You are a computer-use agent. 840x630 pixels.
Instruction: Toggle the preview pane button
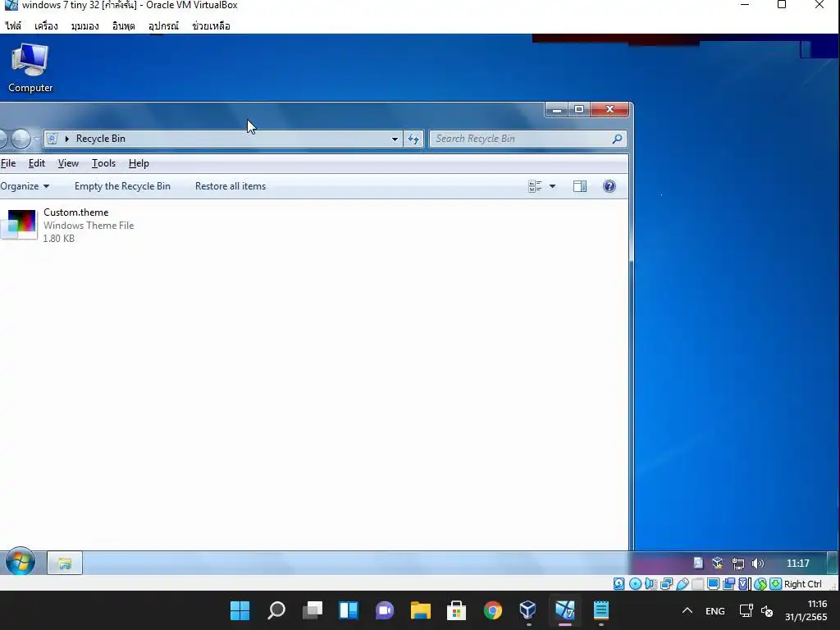(x=580, y=186)
